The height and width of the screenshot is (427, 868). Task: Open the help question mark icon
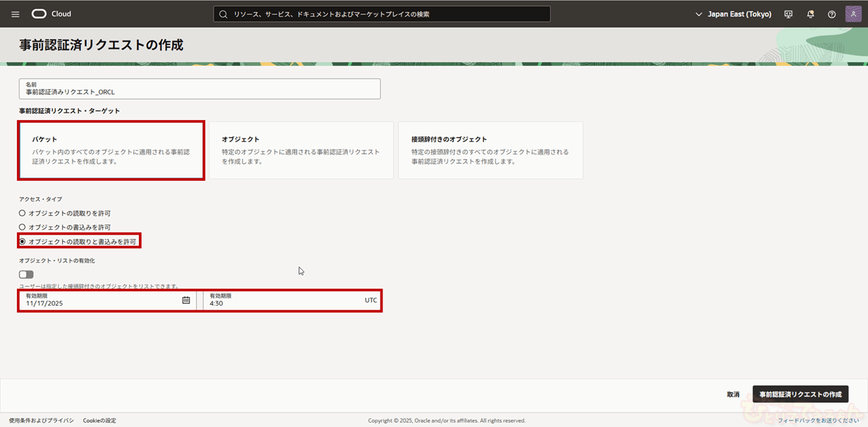click(831, 14)
